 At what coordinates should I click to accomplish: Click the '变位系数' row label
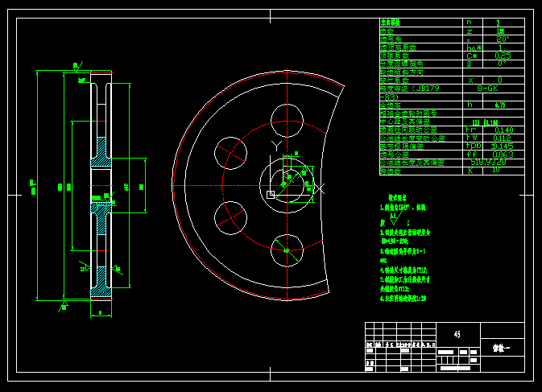395,80
